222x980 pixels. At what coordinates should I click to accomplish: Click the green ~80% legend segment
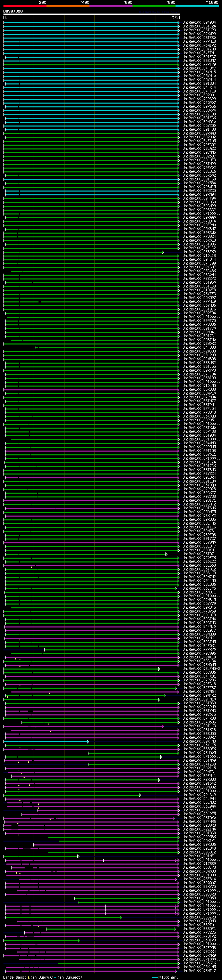154,6
